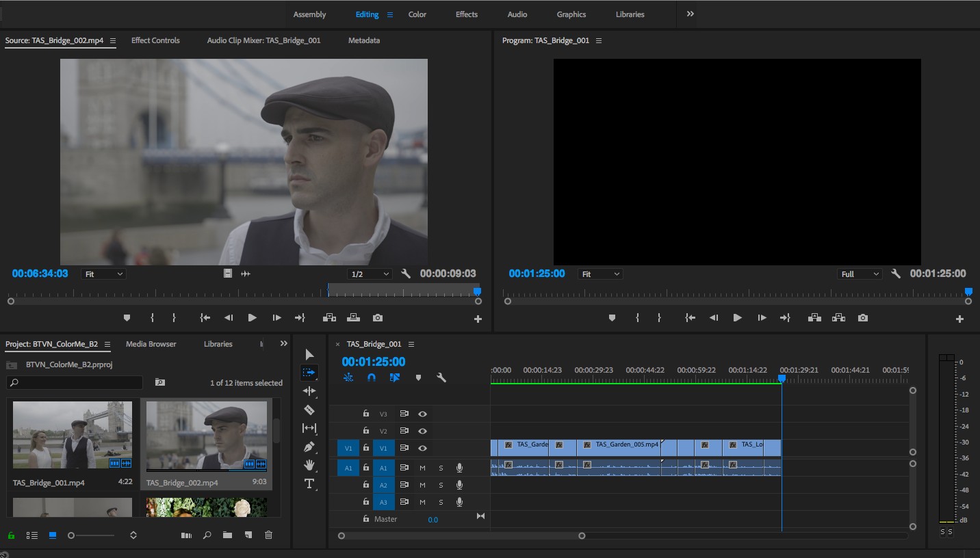Select the Track Select Forward tool
Screen dimensions: 980x558
309,373
